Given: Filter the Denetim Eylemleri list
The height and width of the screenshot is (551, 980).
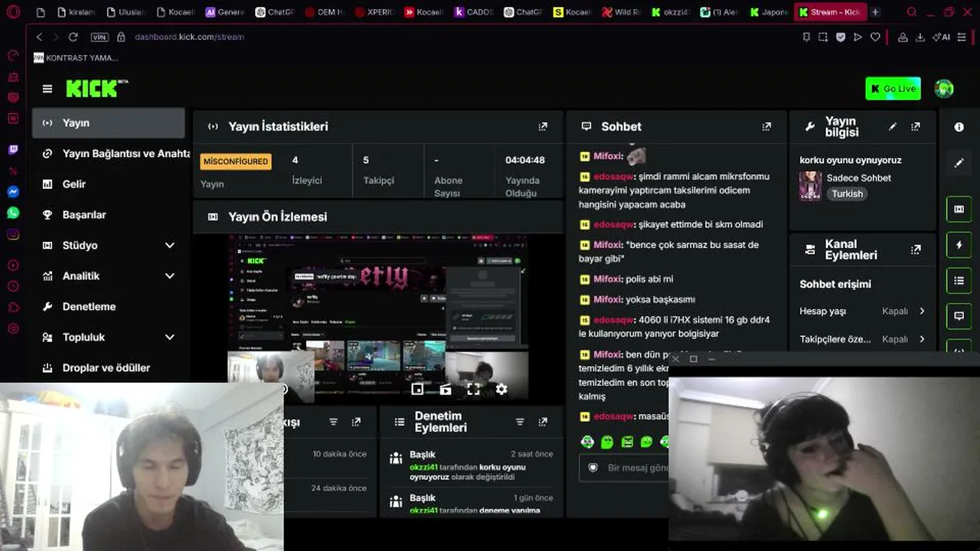Looking at the screenshot, I should tap(520, 422).
